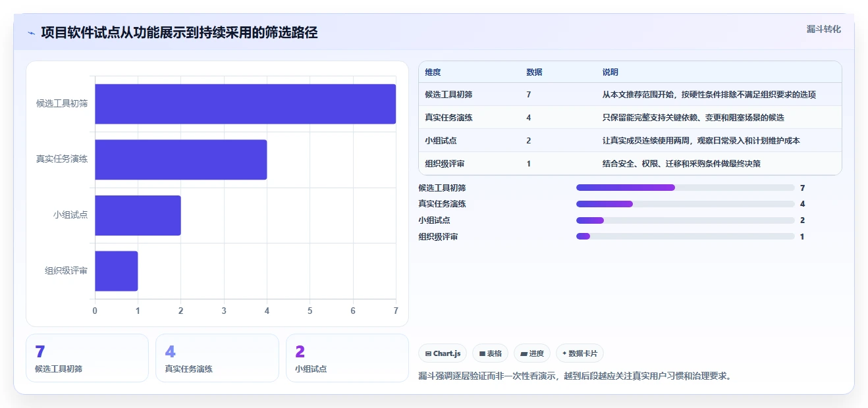This screenshot has width=868, height=408.
Task: Click the 漏斗转化 tag in header
Action: (x=823, y=30)
